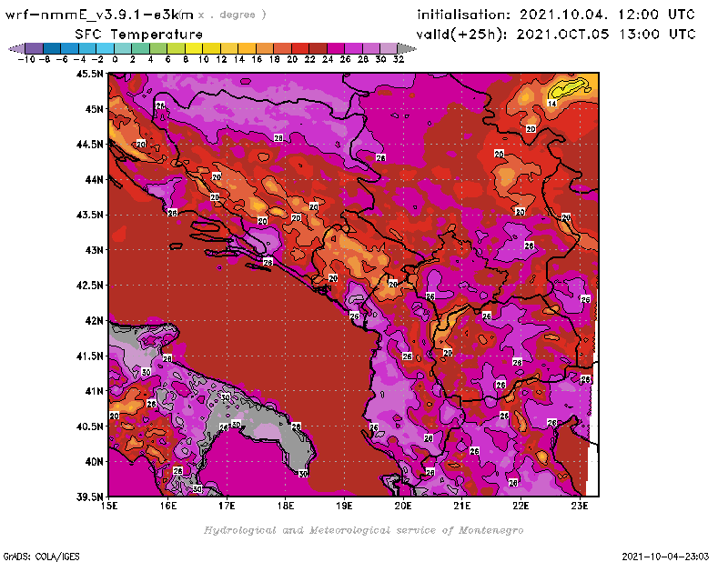The image size is (728, 562).
Task: Click the 'x . degree )' grey text
Action: click(x=232, y=15)
